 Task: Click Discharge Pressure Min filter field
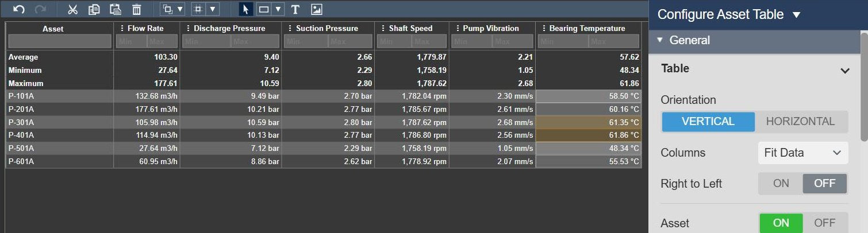[x=206, y=41]
